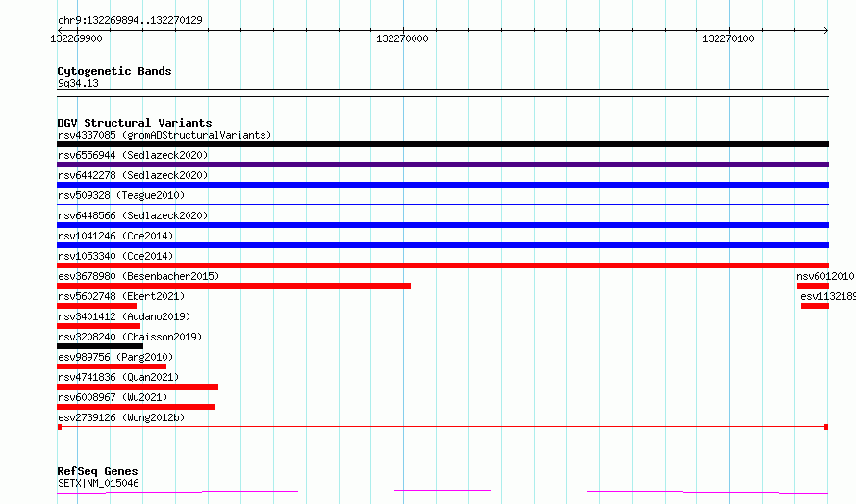Image resolution: width=856 pixels, height=504 pixels.
Task: Open variant nsv6008967 (Wu2021) label
Action: click(x=113, y=397)
